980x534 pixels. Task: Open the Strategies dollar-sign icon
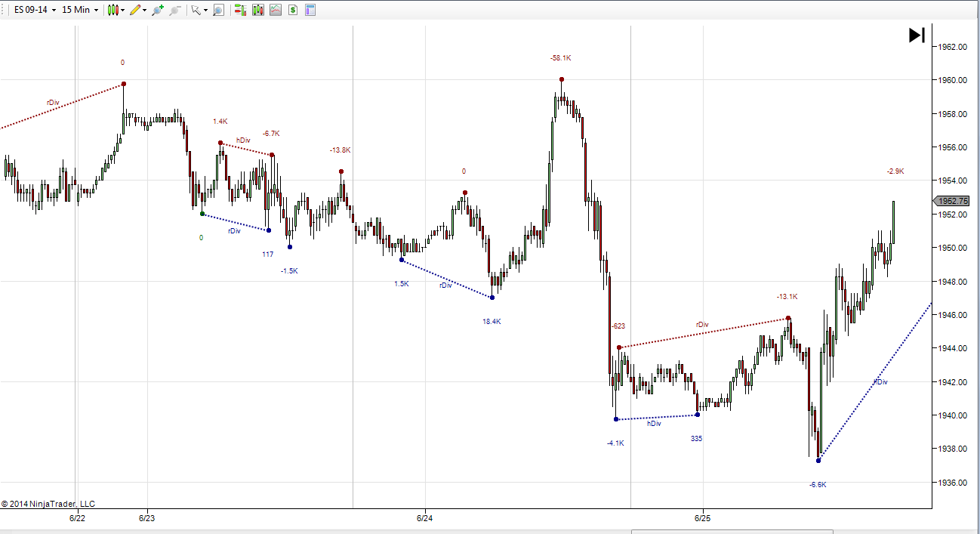293,10
